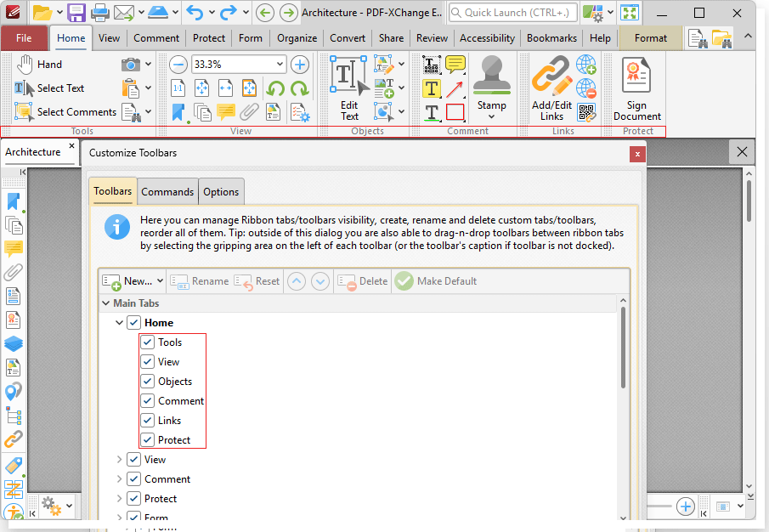This screenshot has height=532, width=769.
Task: Choose the Arrow annotation tool
Action: click(x=455, y=88)
